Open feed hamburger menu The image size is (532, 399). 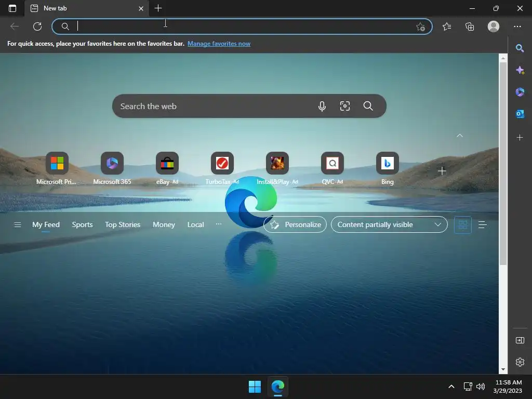coord(18,224)
